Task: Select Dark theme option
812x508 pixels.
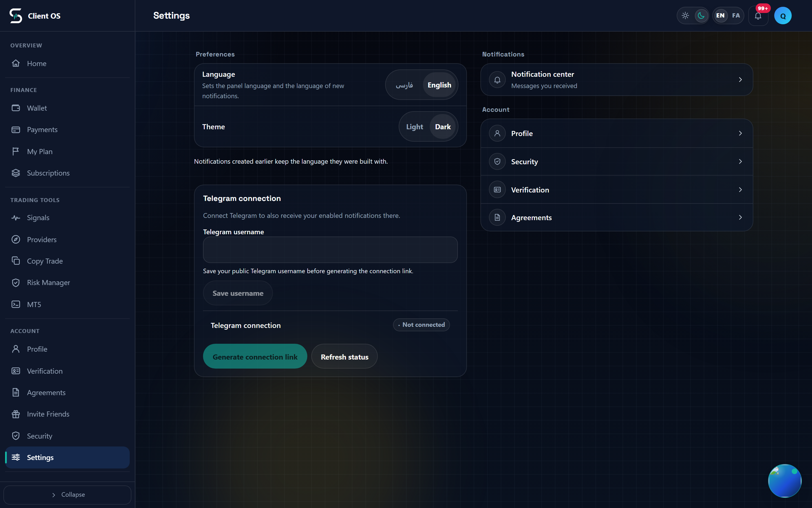Action: tap(443, 127)
